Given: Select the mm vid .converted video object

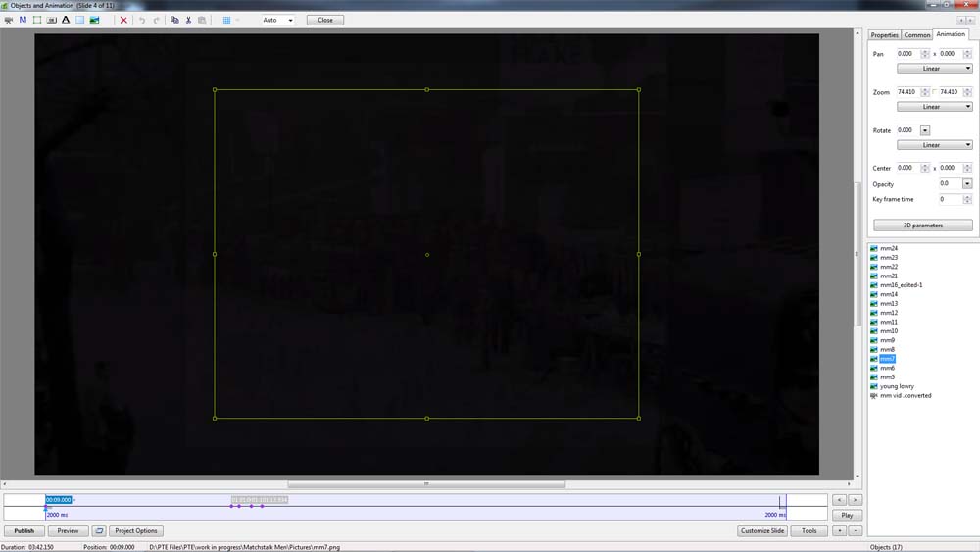Looking at the screenshot, I should tap(906, 396).
